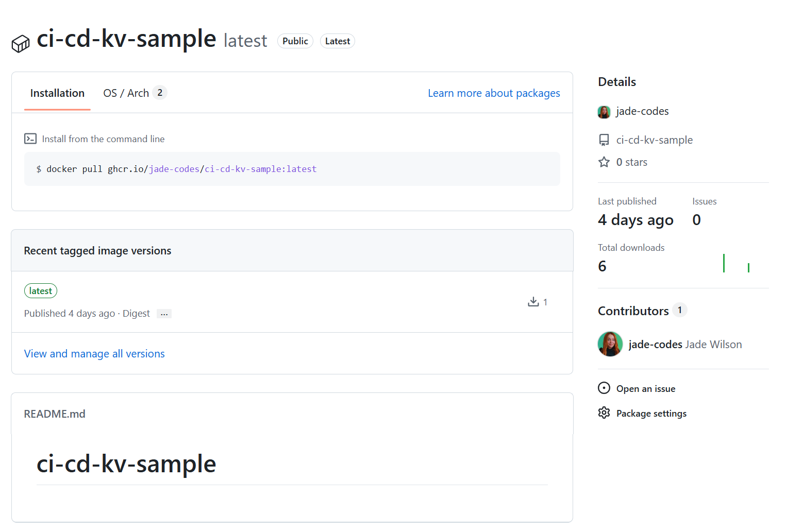Click the tall green bar in downloads chart

724,263
